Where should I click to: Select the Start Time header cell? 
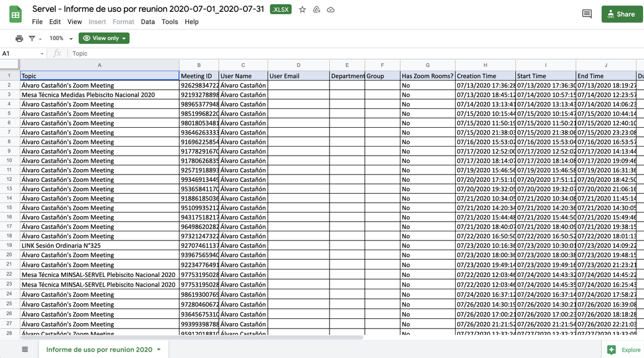[546, 76]
